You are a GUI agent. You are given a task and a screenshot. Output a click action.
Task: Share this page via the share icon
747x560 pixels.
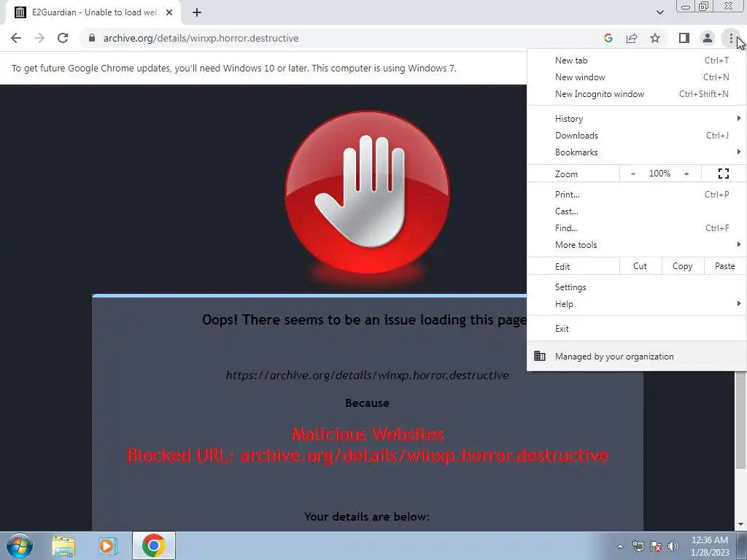click(x=632, y=38)
